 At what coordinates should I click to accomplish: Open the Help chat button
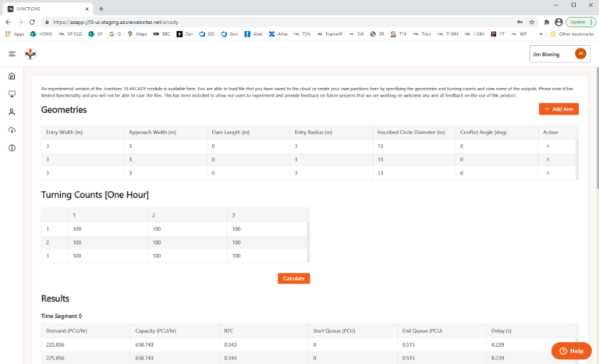pyautogui.click(x=571, y=351)
